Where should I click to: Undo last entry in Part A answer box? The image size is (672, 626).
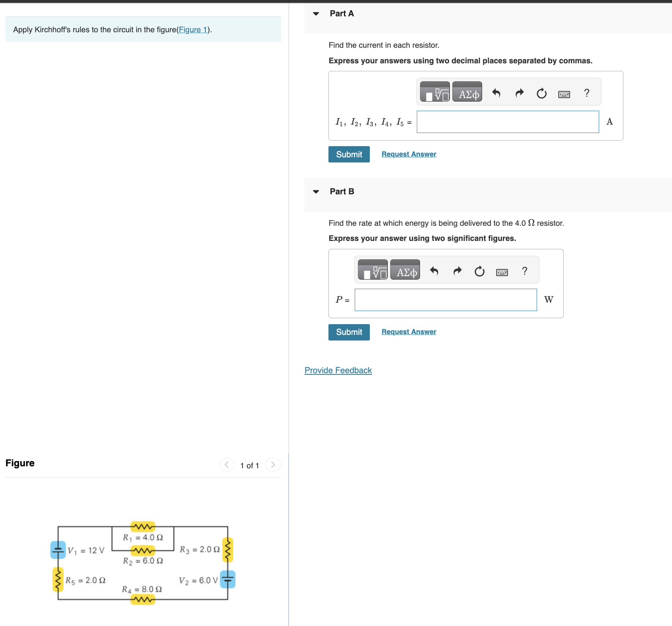pos(496,92)
